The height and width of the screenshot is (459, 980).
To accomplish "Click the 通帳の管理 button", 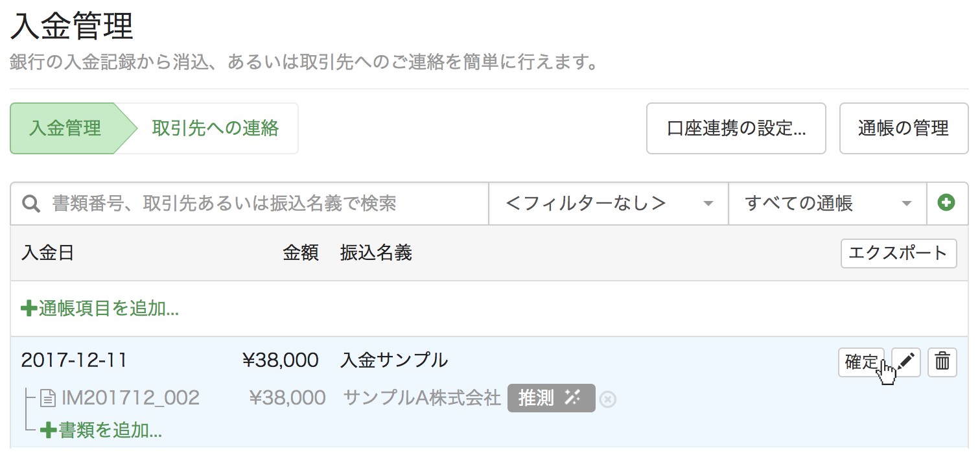I will (x=904, y=128).
